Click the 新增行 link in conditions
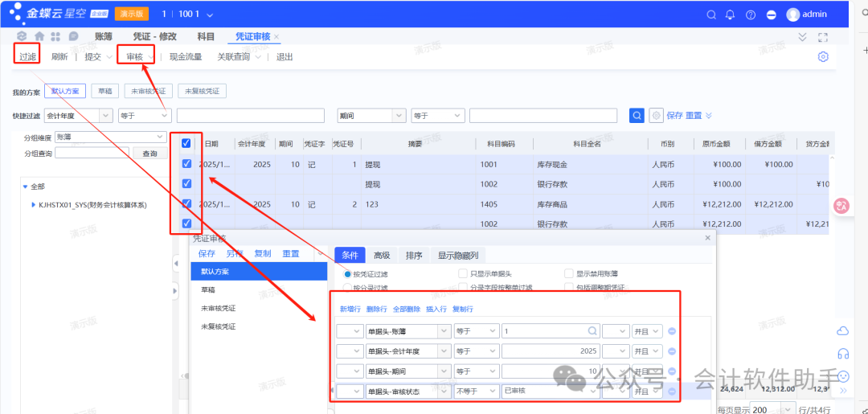This screenshot has width=868, height=414. (x=350, y=309)
